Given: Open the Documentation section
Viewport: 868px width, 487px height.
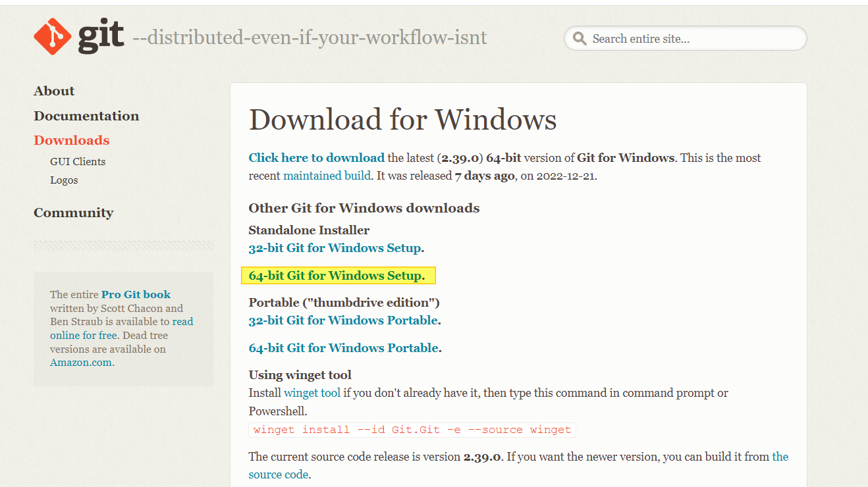Looking at the screenshot, I should click(x=86, y=116).
